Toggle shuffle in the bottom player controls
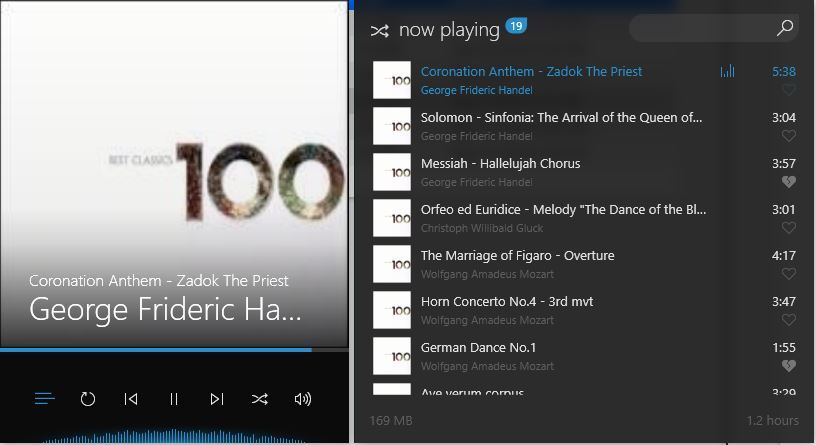Viewport: 816px width, 445px height. point(260,399)
